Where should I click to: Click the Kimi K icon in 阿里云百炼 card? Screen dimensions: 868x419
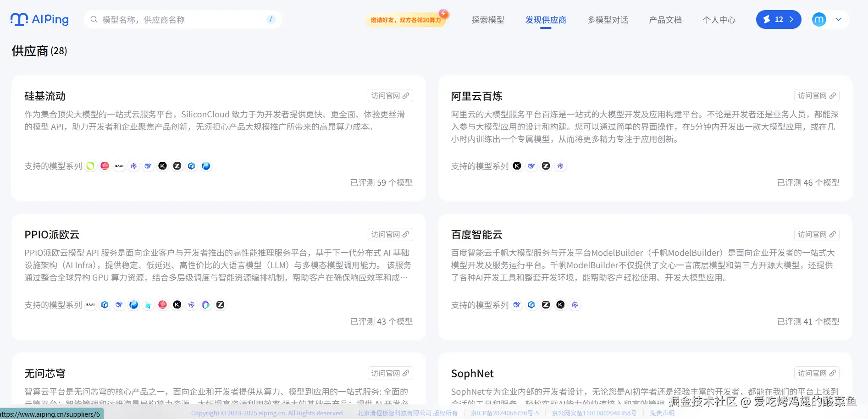[517, 166]
